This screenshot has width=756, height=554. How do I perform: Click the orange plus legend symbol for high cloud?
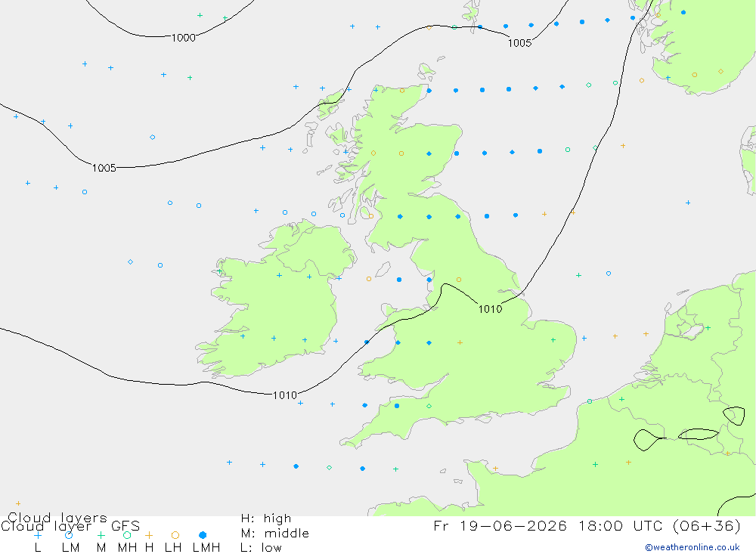[149, 535]
